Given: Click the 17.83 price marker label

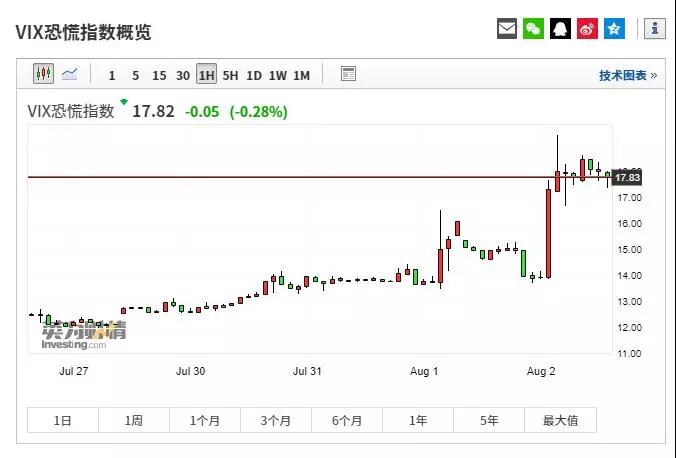Looking at the screenshot, I should click(x=627, y=177).
